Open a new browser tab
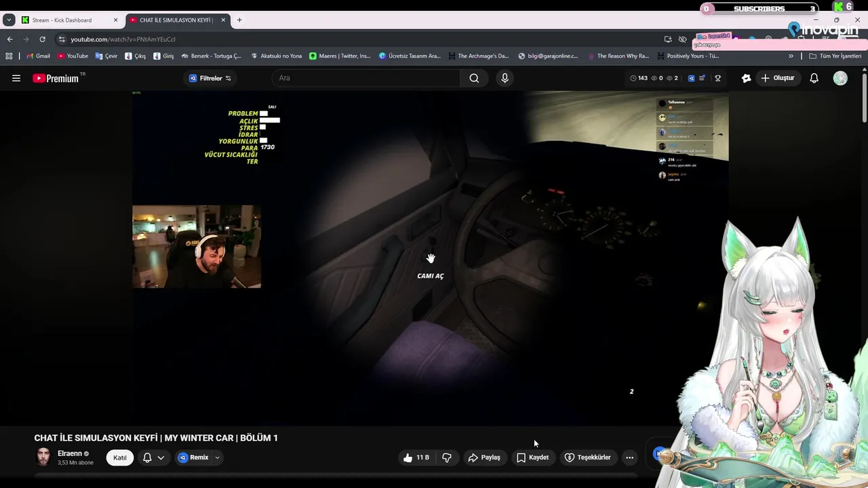 click(239, 20)
